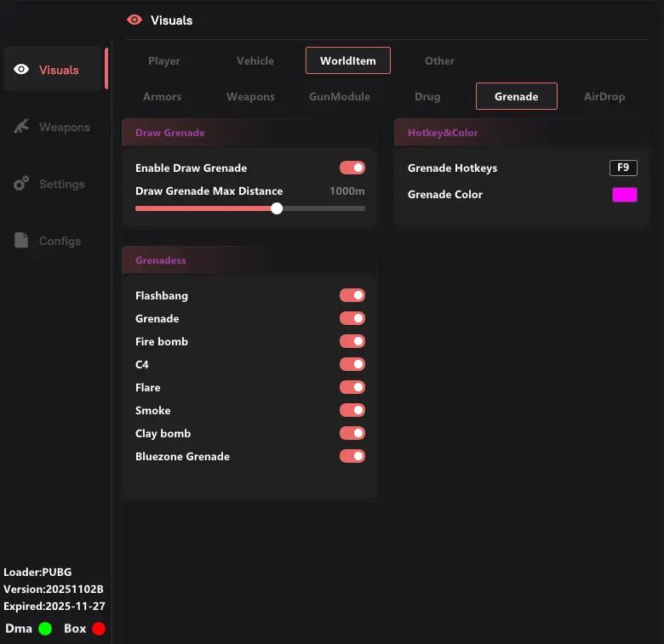664x644 pixels.
Task: Click the F9 Grenade Hotkeys button
Action: click(623, 168)
